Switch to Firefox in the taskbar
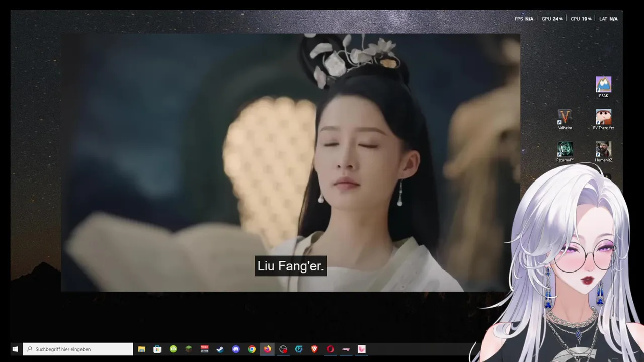 267,349
